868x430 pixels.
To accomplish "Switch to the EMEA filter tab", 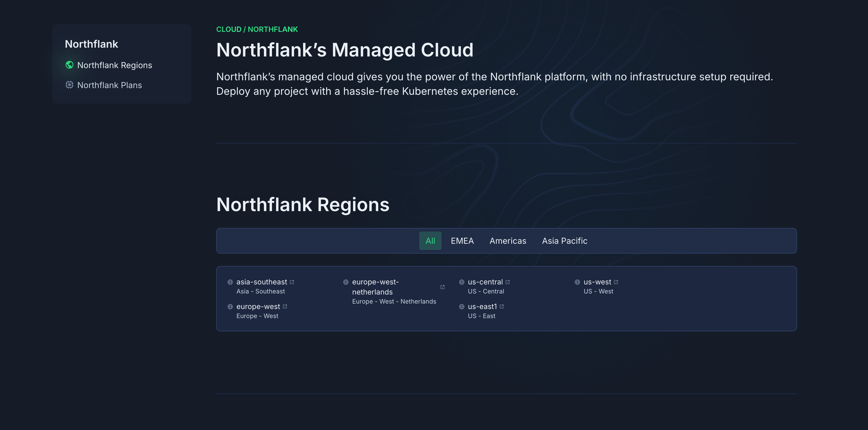I will coord(462,241).
